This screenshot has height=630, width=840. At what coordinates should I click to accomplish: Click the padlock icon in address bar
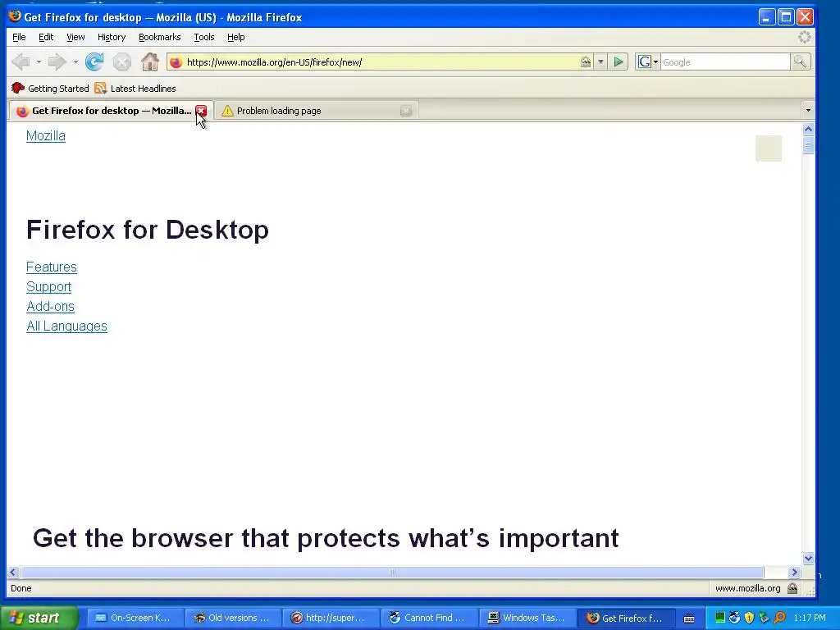[x=586, y=62]
